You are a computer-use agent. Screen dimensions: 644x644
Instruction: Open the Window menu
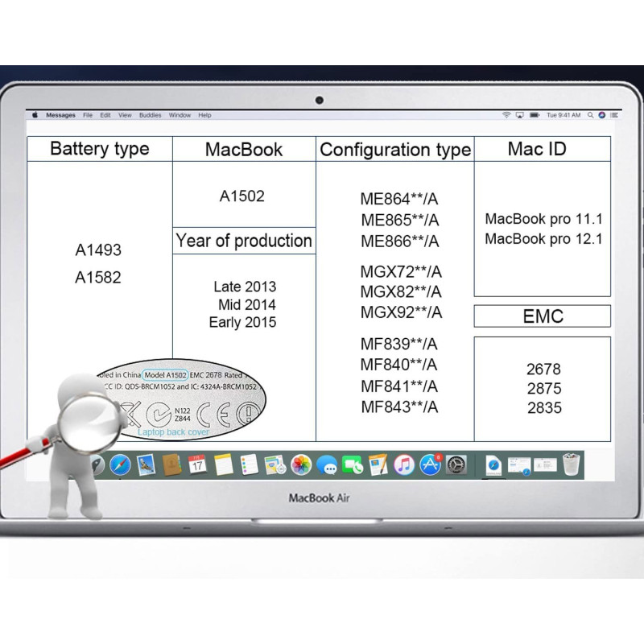coord(180,115)
